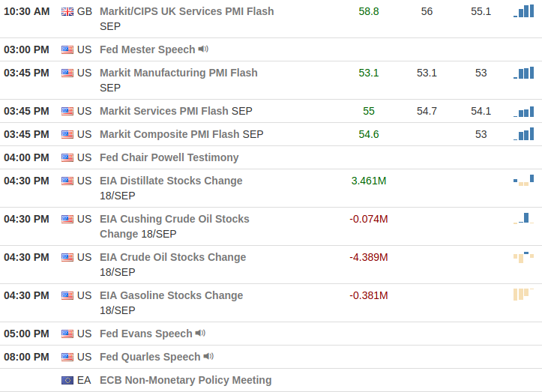Click the EA flag next to ECB meeting
This screenshot has height=392, width=542.
coord(67,380)
